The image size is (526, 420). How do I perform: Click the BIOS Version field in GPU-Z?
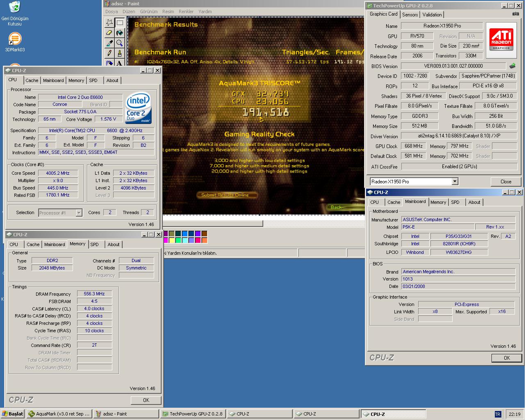coord(453,66)
